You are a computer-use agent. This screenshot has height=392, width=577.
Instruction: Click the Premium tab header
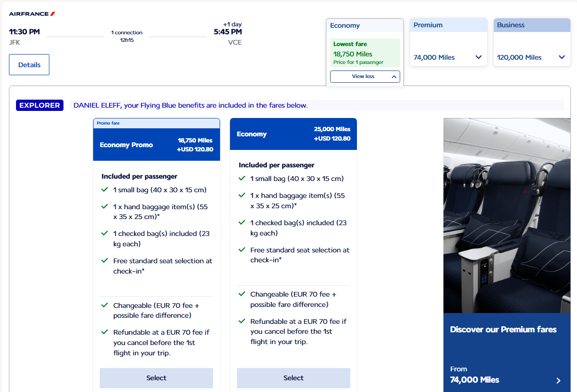(x=449, y=25)
